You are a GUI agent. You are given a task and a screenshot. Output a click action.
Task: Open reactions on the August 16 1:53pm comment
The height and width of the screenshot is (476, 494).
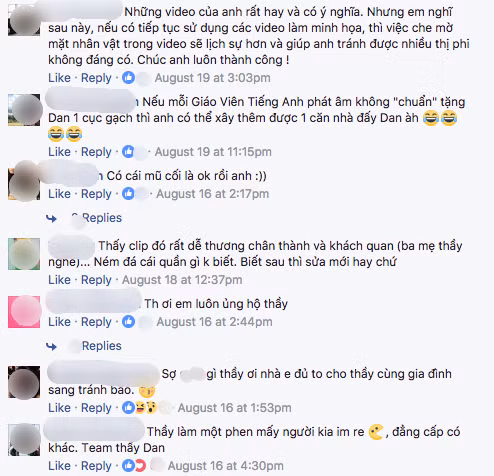[139, 408]
